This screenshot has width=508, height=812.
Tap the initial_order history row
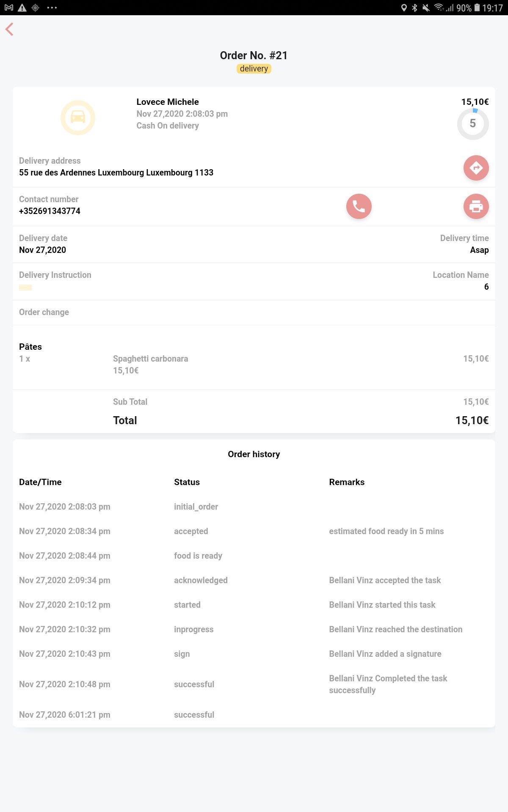click(254, 507)
